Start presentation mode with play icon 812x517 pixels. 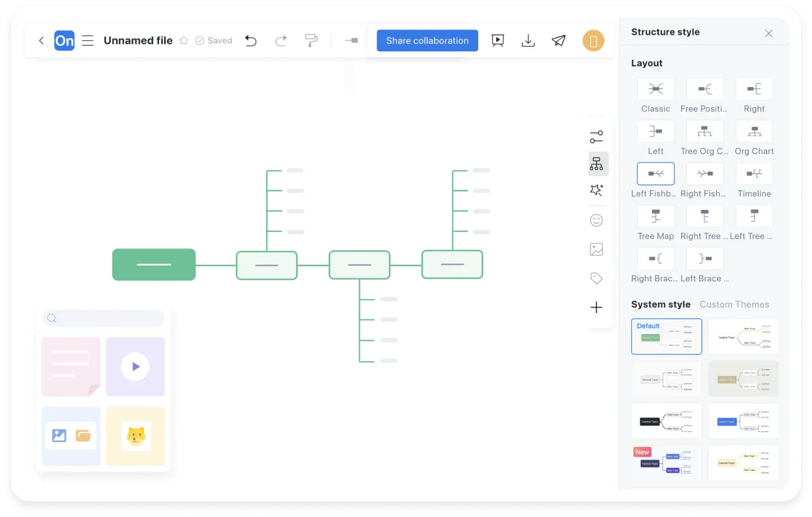pyautogui.click(x=497, y=41)
